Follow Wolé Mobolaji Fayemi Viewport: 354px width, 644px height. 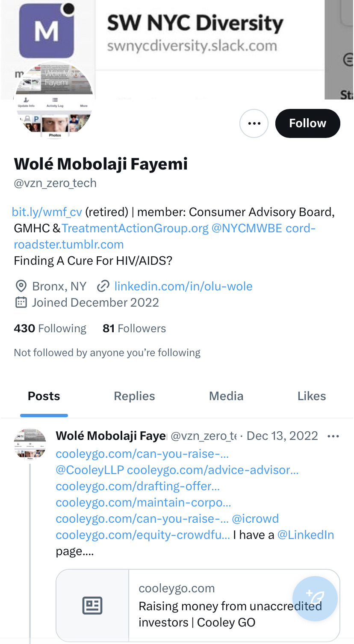point(307,123)
